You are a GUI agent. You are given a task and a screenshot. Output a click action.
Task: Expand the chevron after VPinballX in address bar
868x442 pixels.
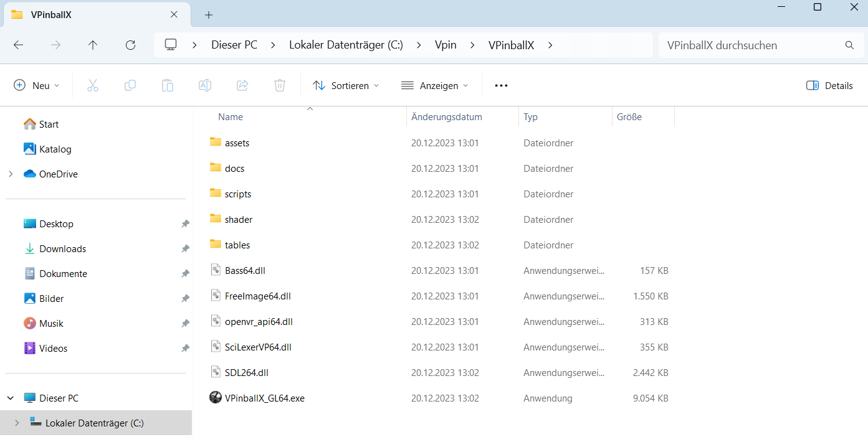(550, 45)
